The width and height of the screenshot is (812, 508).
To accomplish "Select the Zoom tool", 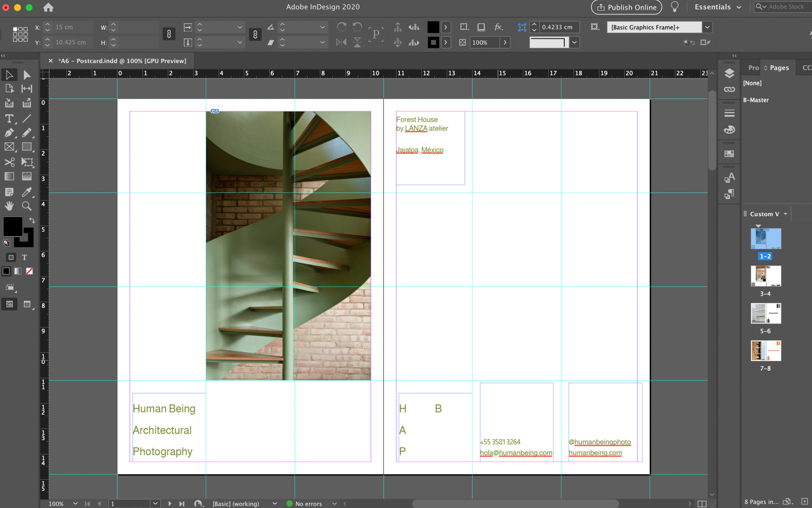I will [27, 206].
